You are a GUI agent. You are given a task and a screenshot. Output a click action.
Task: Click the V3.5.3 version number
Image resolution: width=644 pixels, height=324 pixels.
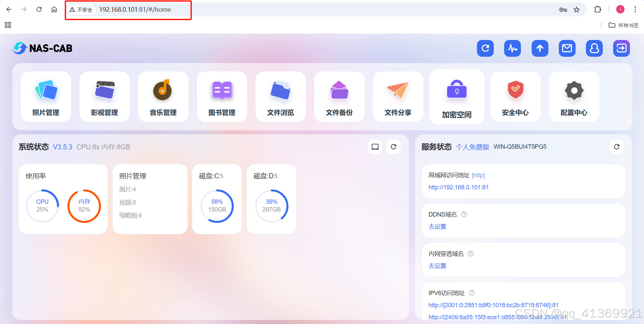[x=63, y=147]
